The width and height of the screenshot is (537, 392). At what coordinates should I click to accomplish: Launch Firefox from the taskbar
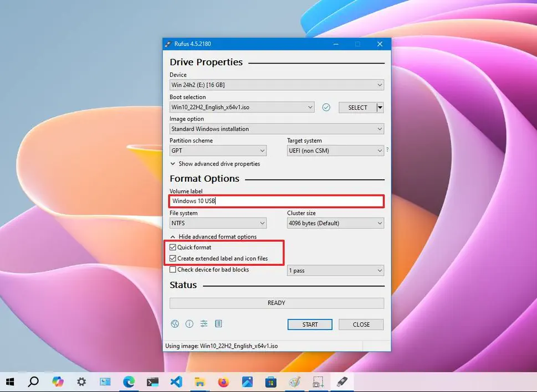point(223,381)
